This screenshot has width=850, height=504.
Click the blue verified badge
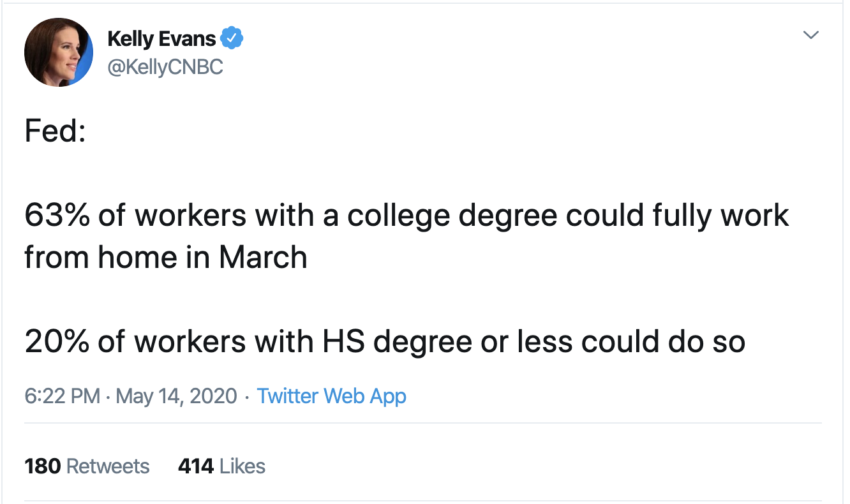(x=232, y=39)
